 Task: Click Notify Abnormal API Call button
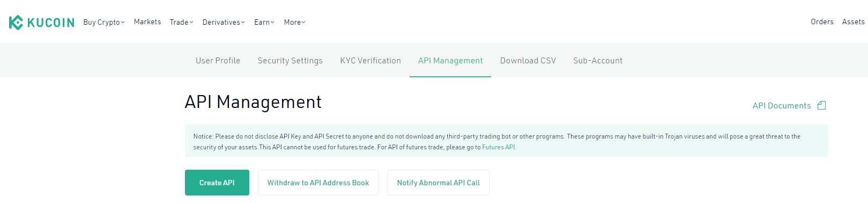(x=438, y=183)
